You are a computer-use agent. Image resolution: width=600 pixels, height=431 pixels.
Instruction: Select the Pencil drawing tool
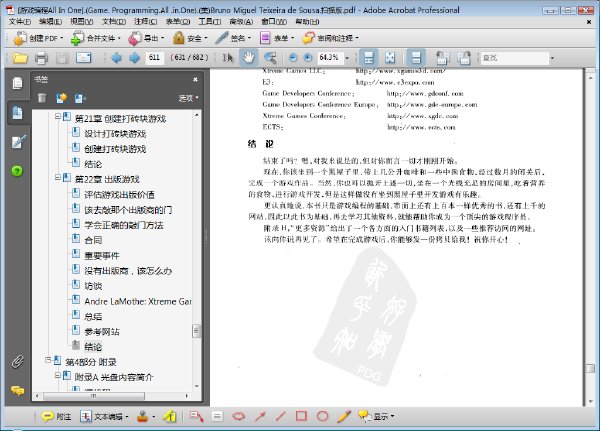pos(344,416)
